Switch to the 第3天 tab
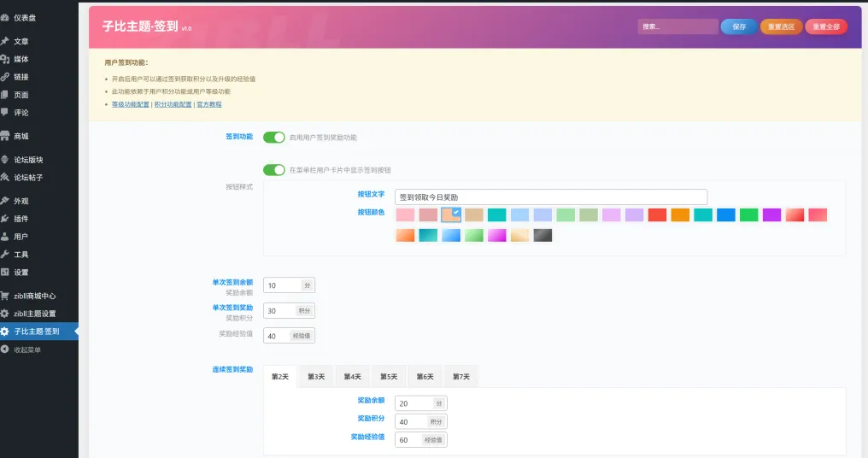868x458 pixels. tap(316, 377)
